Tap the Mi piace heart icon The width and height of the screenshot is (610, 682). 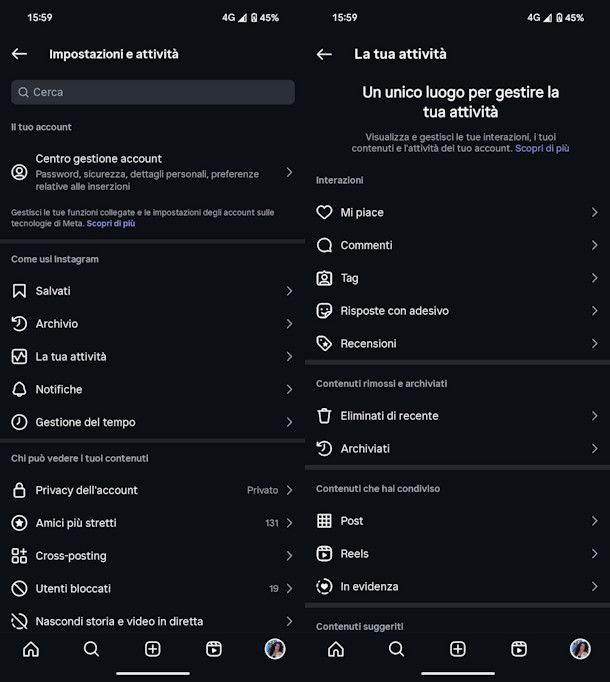tap(324, 213)
